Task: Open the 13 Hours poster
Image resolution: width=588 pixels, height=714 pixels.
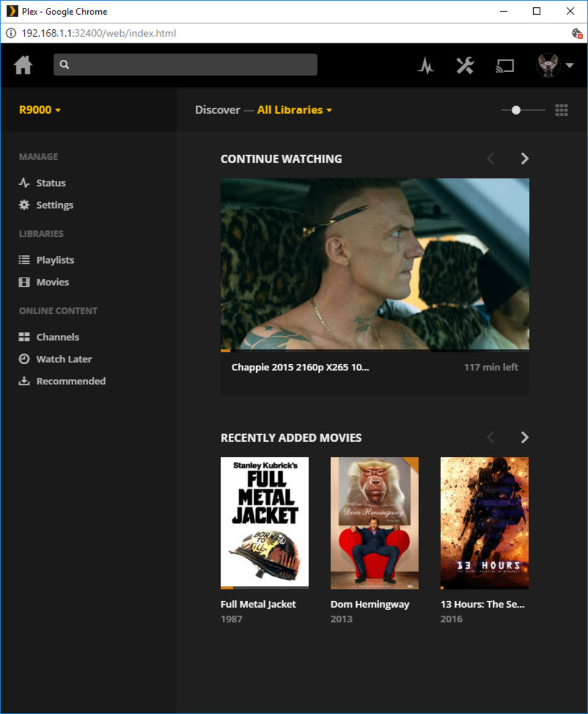Action: pos(485,523)
